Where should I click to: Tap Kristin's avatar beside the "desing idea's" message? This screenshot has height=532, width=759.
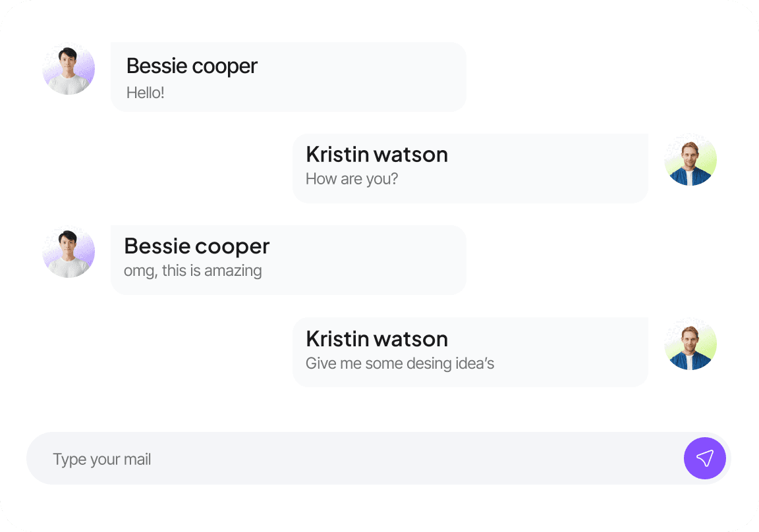(690, 344)
